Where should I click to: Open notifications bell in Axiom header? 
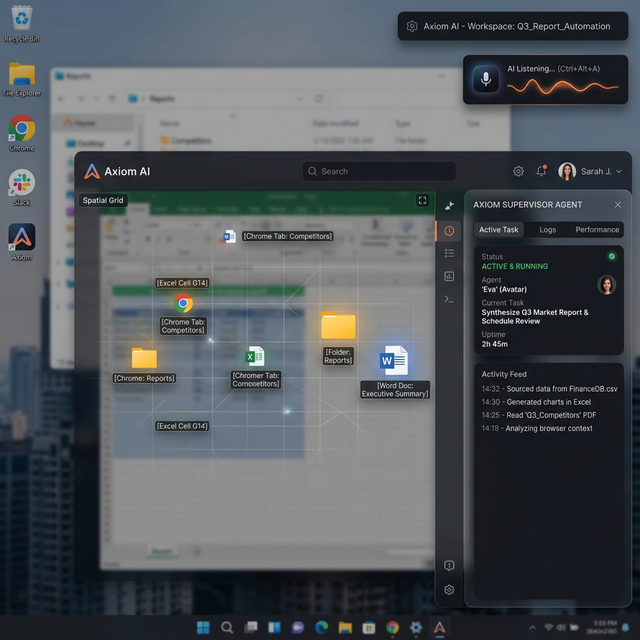[x=542, y=171]
